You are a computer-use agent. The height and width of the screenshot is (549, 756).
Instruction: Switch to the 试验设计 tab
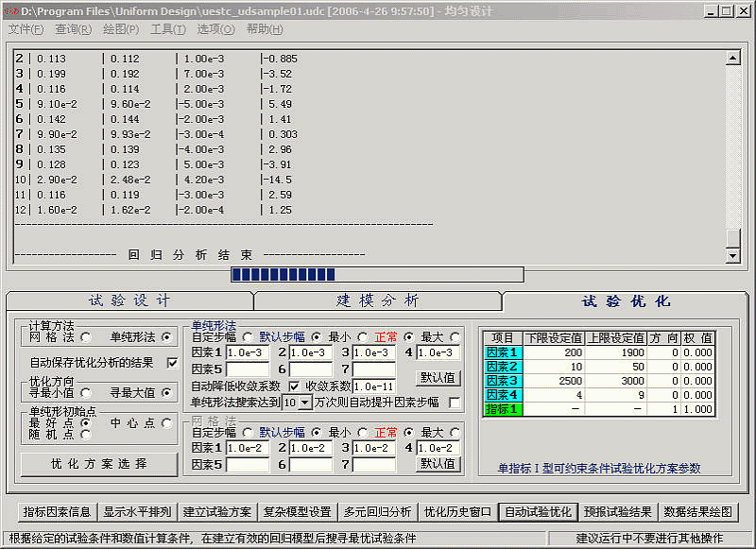129,300
